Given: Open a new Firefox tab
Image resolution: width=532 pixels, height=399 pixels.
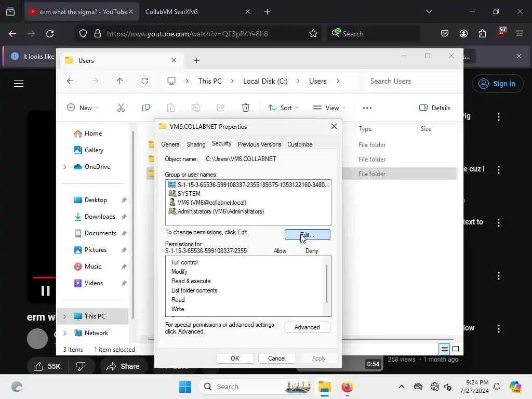Looking at the screenshot, I should [267, 12].
